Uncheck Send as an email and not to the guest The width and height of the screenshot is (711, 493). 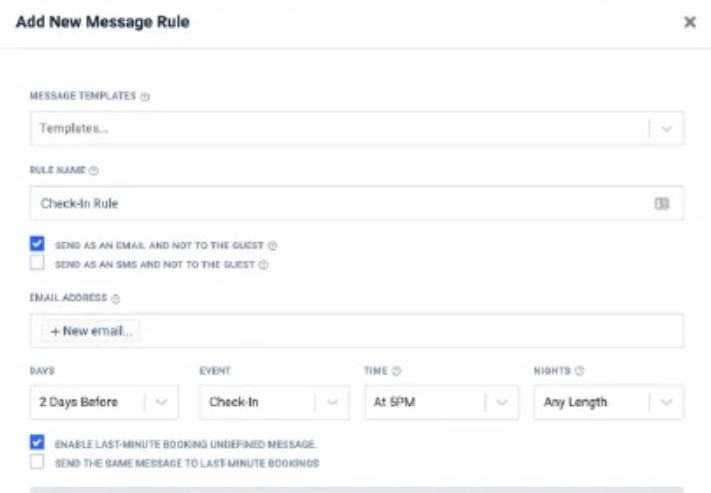37,244
